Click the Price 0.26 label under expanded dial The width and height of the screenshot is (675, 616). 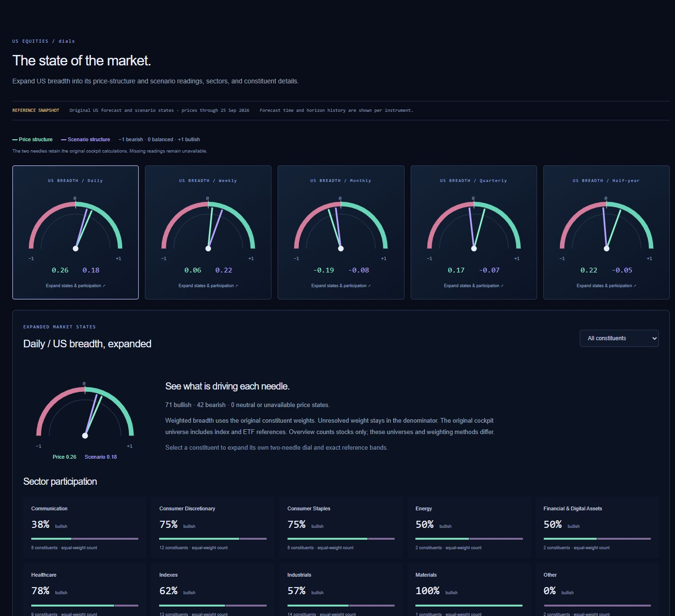point(64,457)
